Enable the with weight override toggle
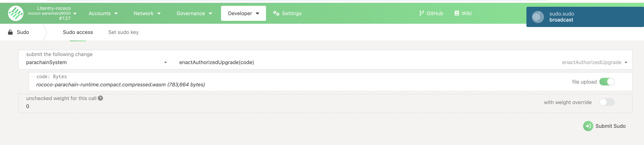 pos(607,102)
